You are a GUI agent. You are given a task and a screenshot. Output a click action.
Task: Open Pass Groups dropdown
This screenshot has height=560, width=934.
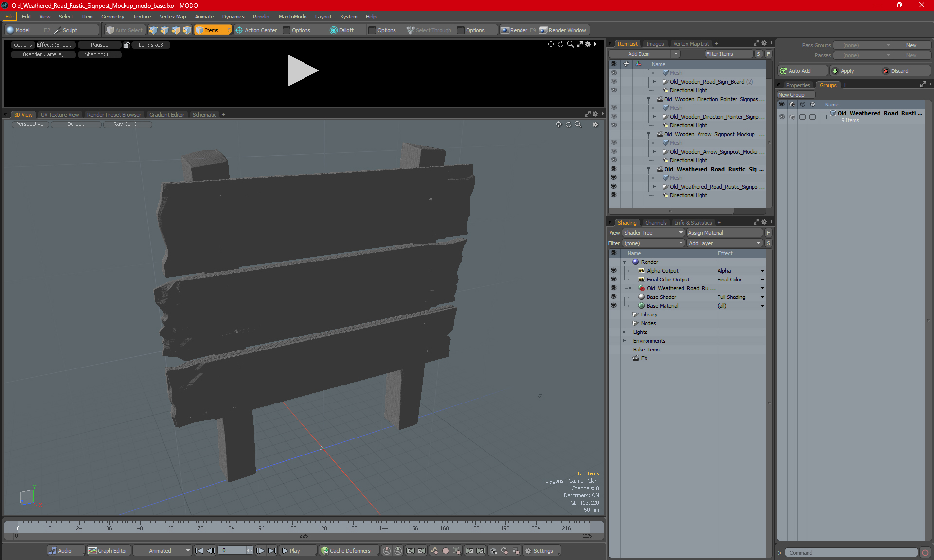[x=862, y=45]
